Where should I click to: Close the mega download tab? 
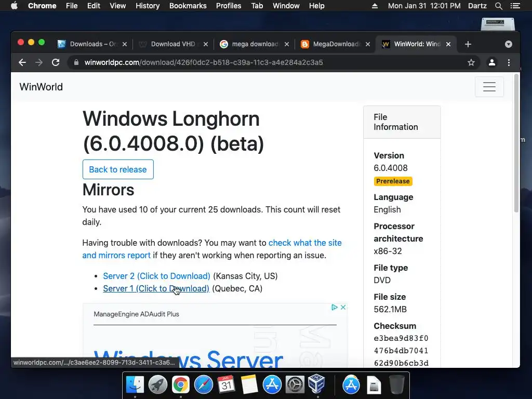pos(287,44)
